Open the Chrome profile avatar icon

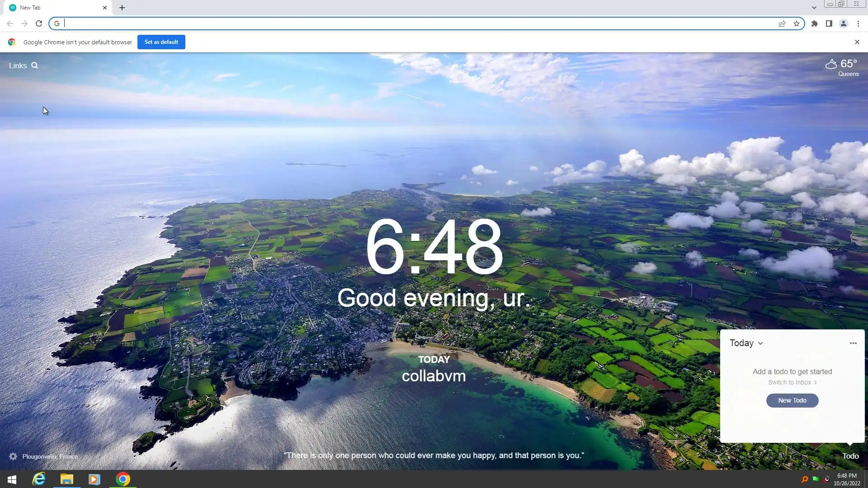pyautogui.click(x=844, y=23)
